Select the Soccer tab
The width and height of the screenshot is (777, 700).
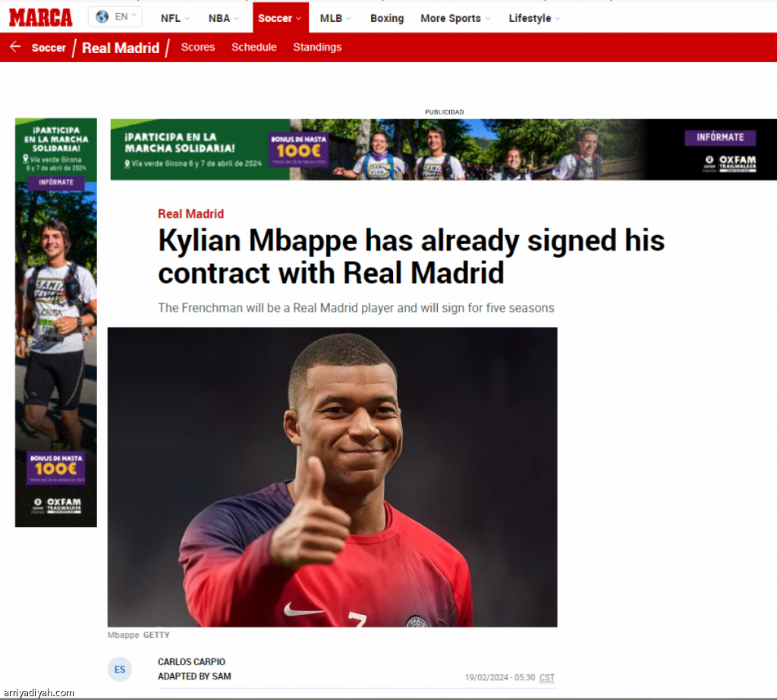click(x=281, y=18)
